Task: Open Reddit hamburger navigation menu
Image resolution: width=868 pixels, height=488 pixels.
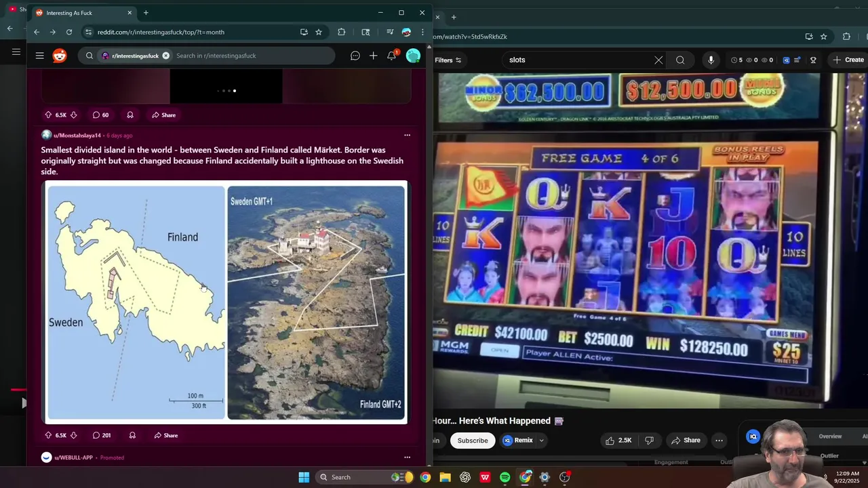Action: click(40, 56)
